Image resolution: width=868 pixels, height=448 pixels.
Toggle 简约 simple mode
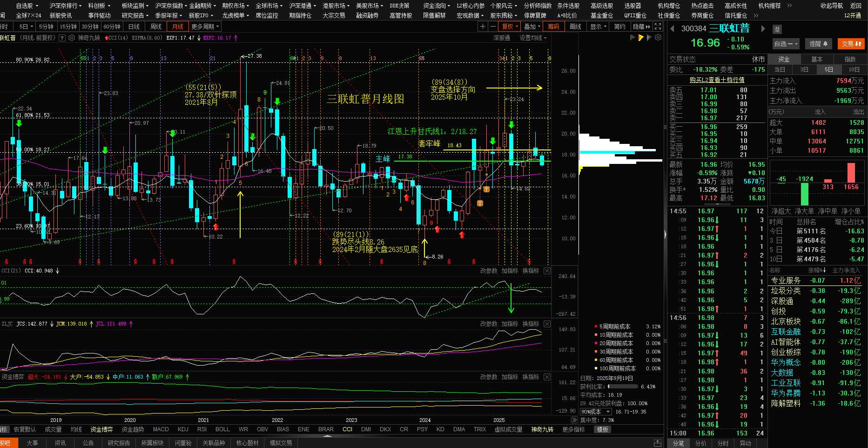coord(620,27)
